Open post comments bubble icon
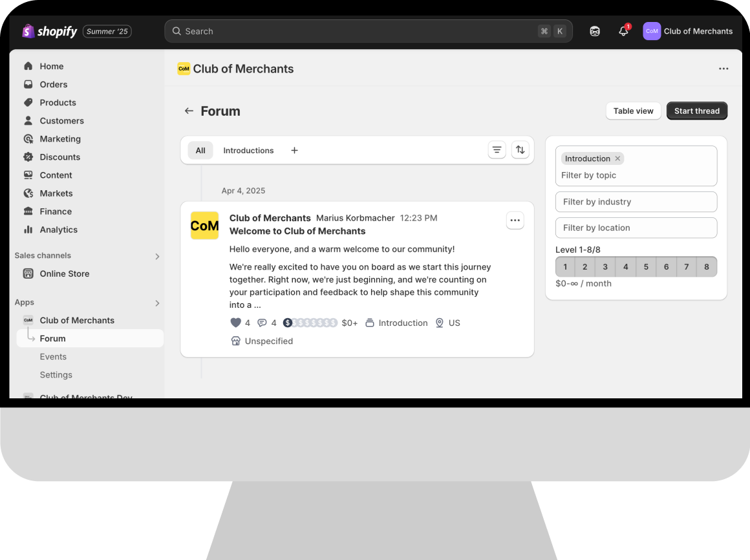 (262, 323)
